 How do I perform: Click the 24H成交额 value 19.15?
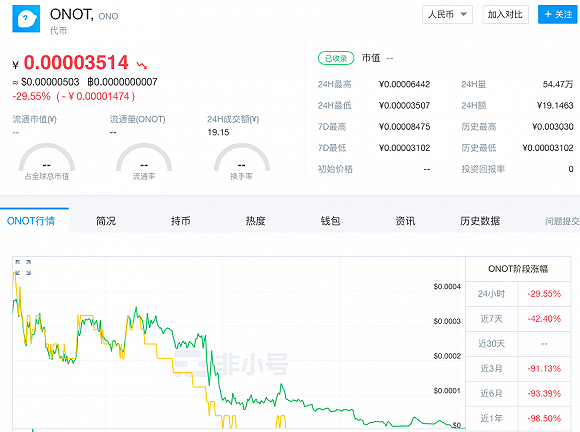(218, 132)
